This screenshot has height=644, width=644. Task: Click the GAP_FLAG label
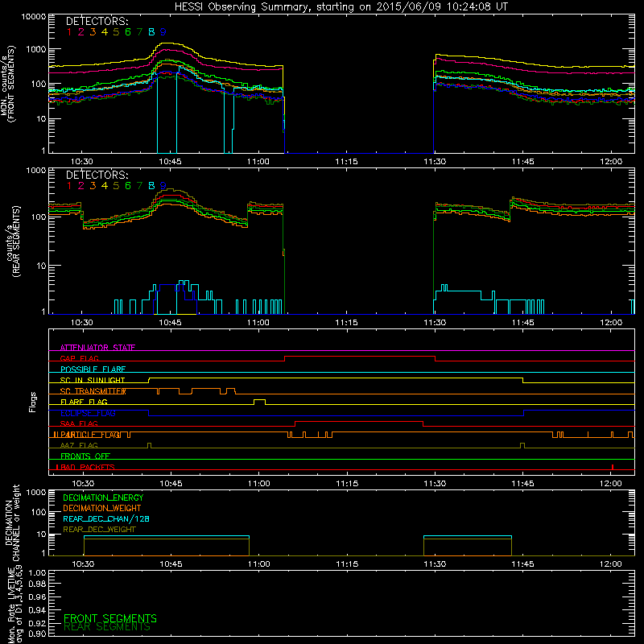[80, 358]
